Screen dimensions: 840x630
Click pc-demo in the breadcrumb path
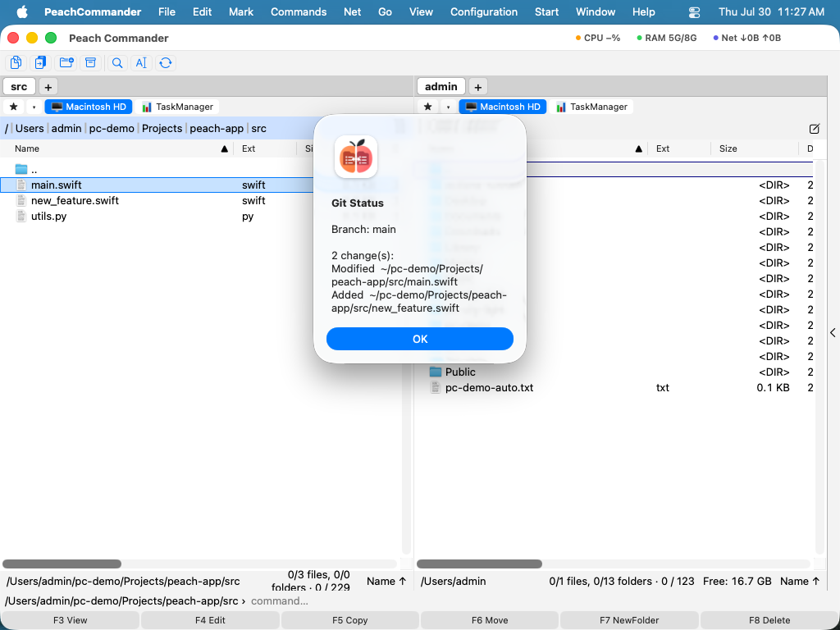pos(112,129)
